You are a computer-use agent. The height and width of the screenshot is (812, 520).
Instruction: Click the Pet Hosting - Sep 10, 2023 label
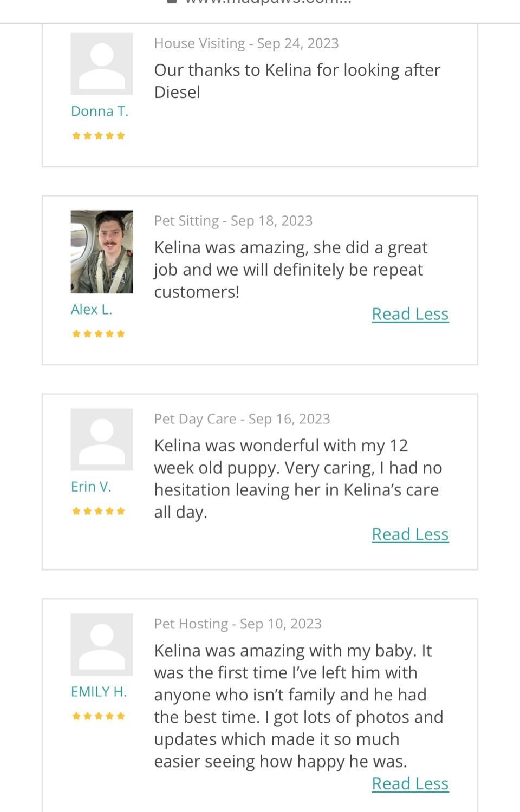[238, 624]
